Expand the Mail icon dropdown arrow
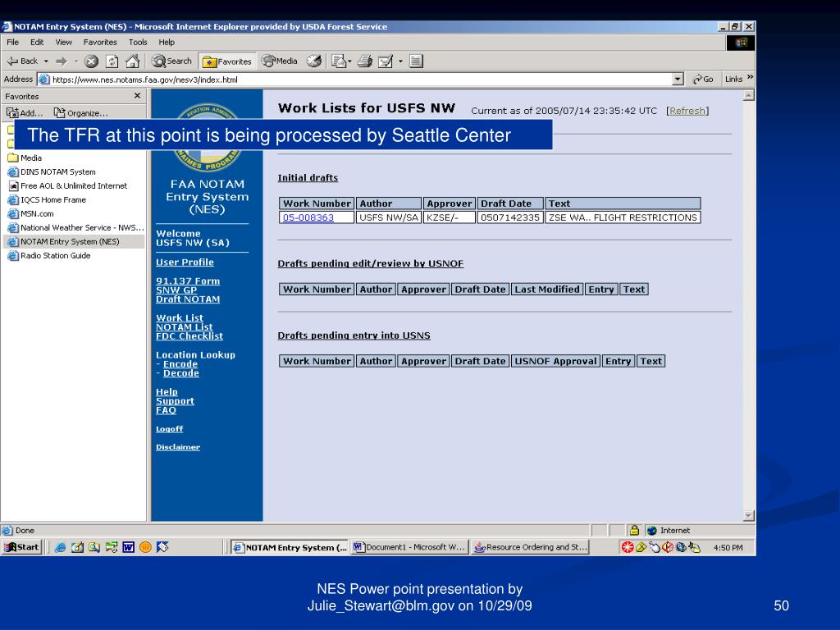 349,62
